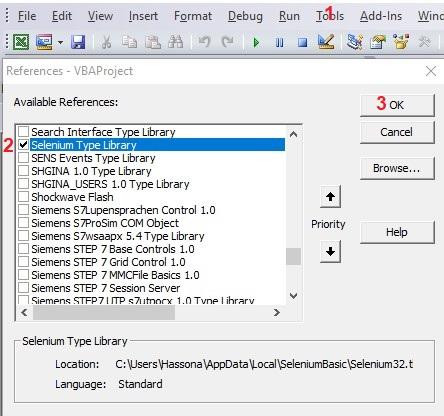Toggle Design Mode icon
The height and width of the screenshot is (416, 444).
click(x=326, y=42)
